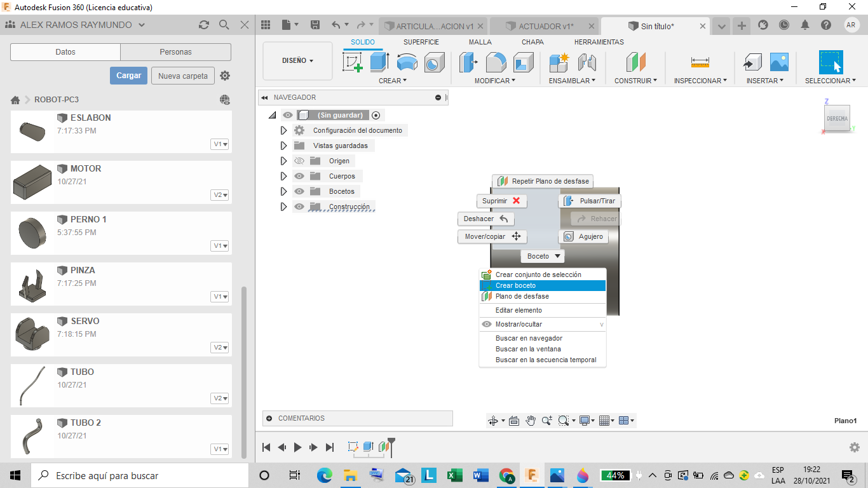Screen dimensions: 868x488
Task: Click the Joint icon in ENSAMBLAR
Action: (587, 62)
